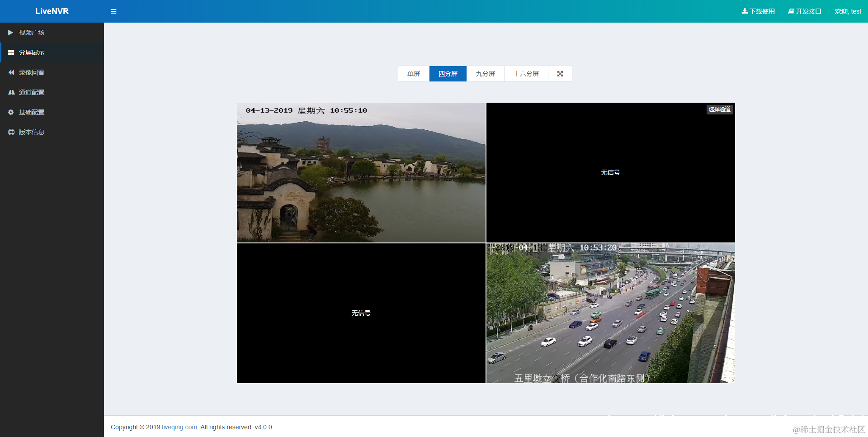The height and width of the screenshot is (437, 868).
Task: Open the 欢迎, test user menu
Action: (x=848, y=11)
